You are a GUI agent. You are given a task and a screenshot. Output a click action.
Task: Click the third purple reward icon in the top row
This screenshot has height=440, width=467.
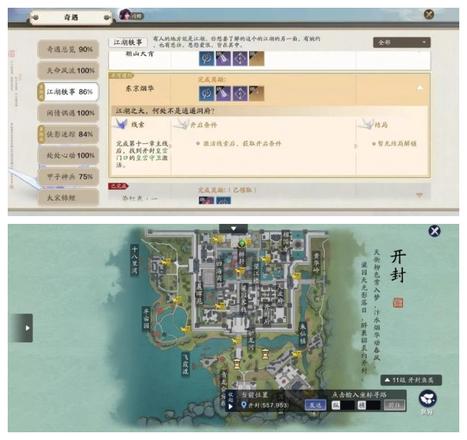(x=240, y=58)
